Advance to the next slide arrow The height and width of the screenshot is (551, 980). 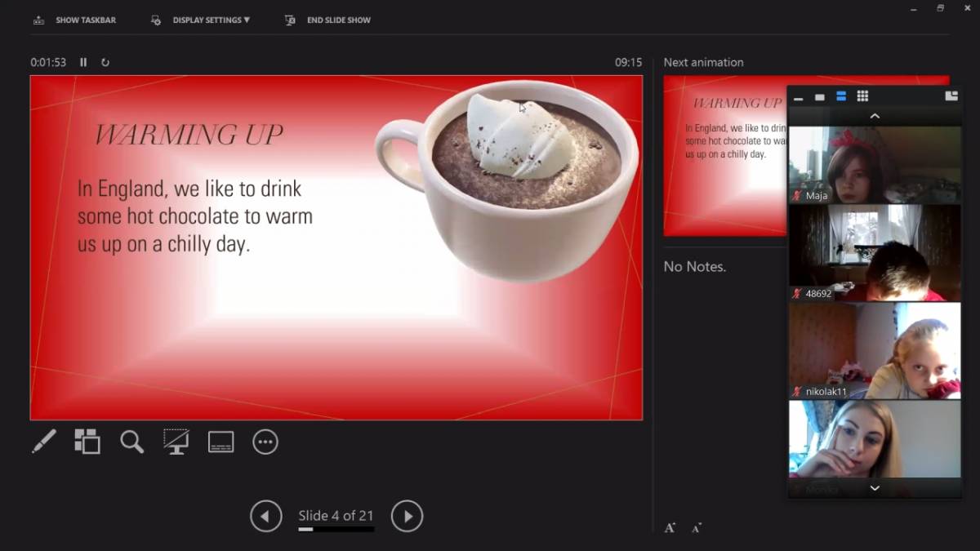click(x=407, y=516)
